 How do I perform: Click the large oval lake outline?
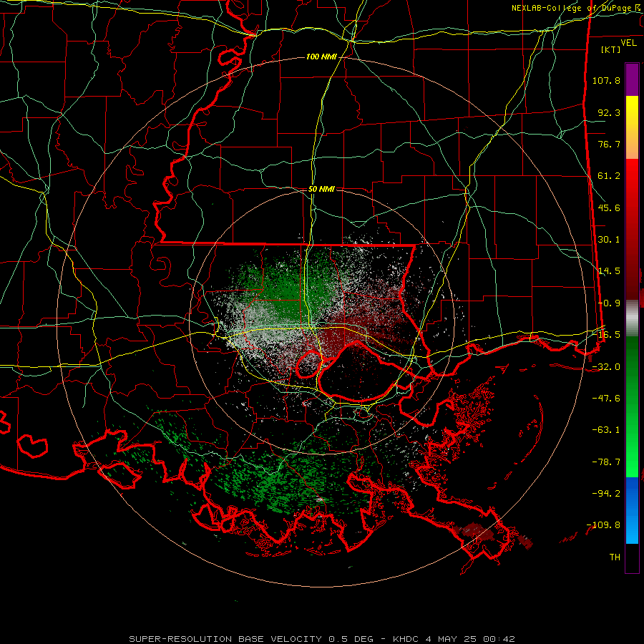pyautogui.click(x=358, y=371)
